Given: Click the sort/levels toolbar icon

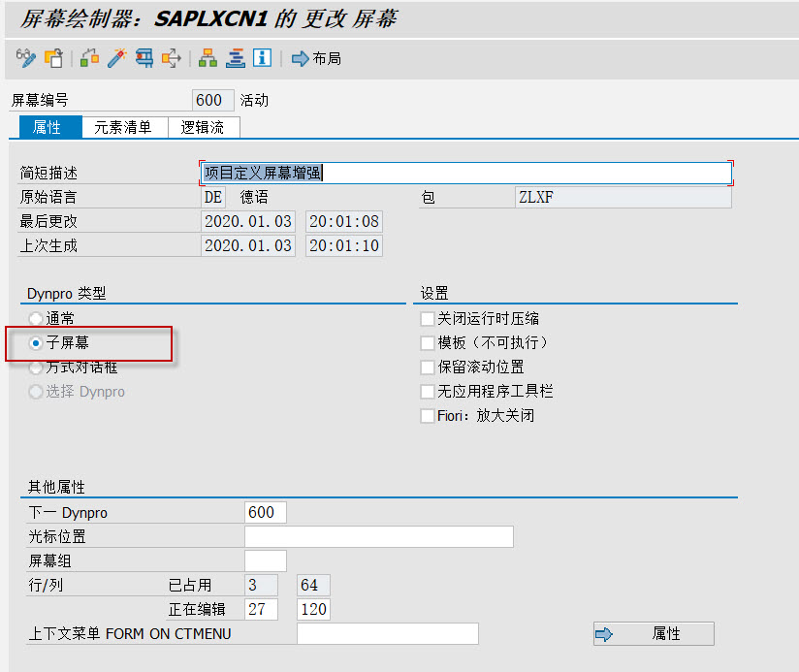Looking at the screenshot, I should coord(235,58).
